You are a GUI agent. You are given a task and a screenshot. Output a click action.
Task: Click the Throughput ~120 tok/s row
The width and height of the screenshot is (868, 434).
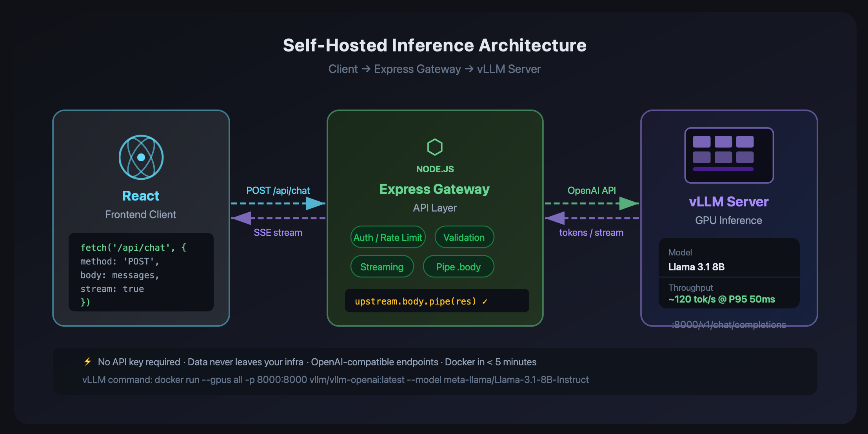coord(729,293)
